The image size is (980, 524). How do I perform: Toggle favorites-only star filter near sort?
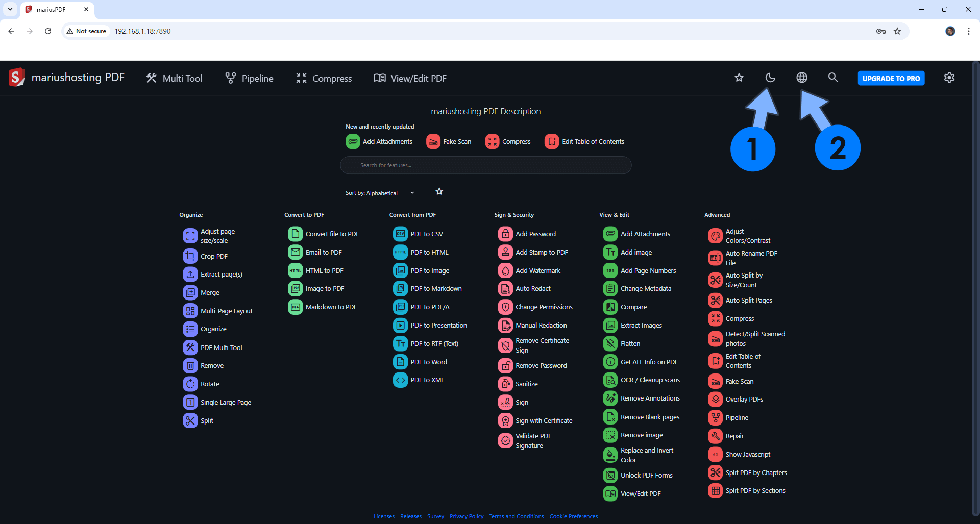tap(439, 191)
